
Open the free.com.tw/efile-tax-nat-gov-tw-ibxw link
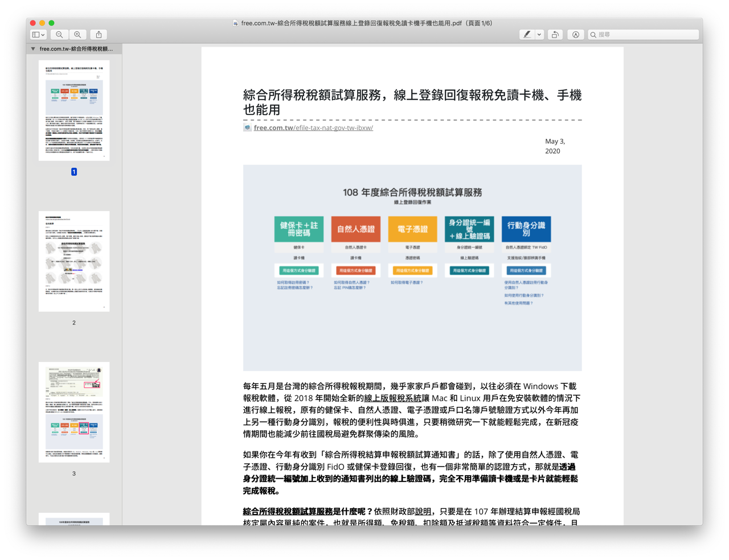click(x=313, y=128)
